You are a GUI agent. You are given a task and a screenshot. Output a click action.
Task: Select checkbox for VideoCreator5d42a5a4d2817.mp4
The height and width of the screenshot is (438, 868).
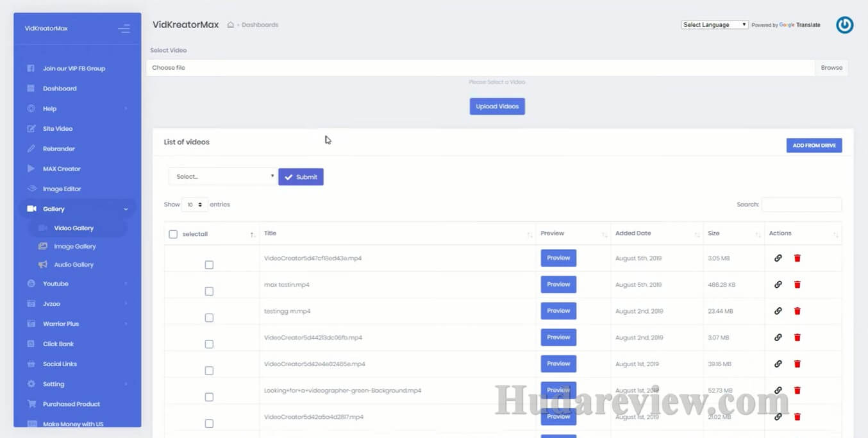209,424
